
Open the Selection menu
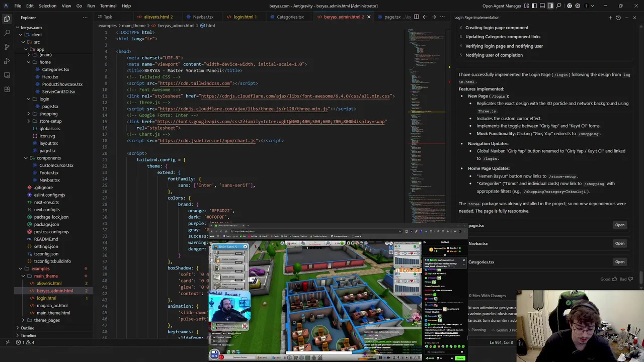pyautogui.click(x=47, y=6)
